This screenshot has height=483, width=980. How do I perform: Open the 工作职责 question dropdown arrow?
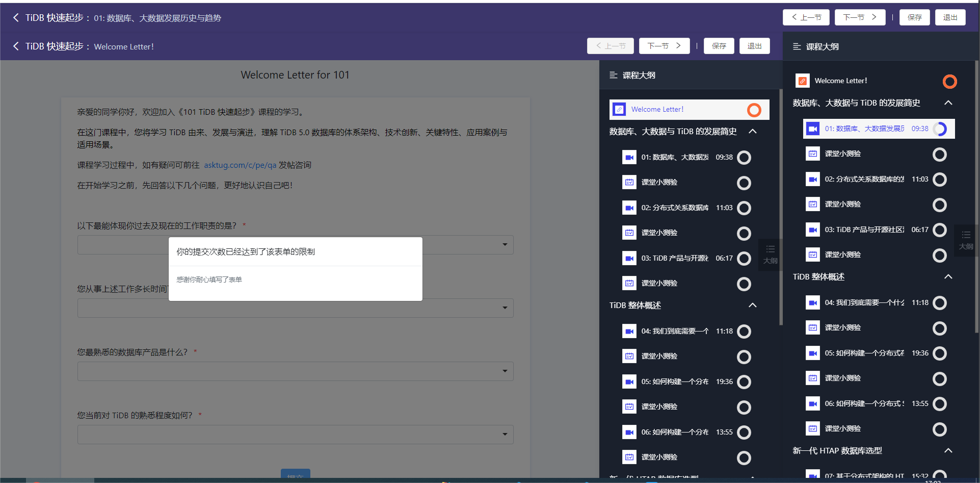click(505, 245)
